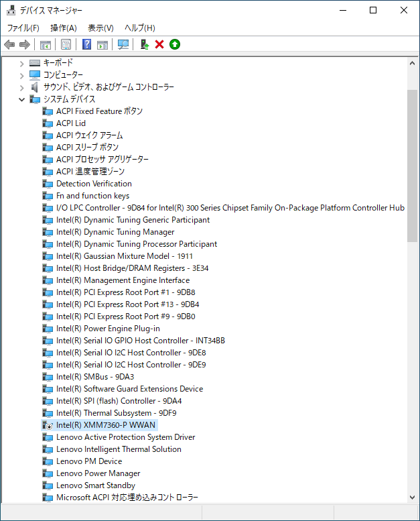Select Intel(R) Thermal Subsystem - 9DF9
Screen dimensions: 420x521
[116, 413]
